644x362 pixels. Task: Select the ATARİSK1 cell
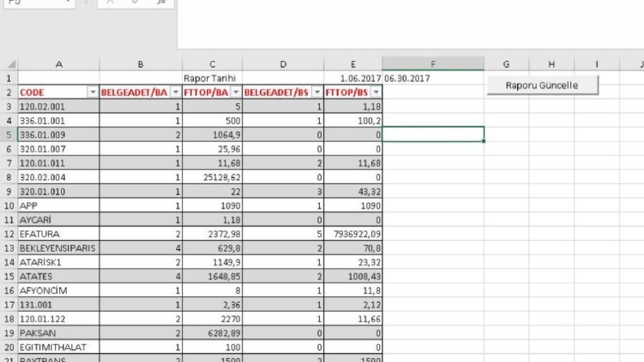click(x=58, y=262)
